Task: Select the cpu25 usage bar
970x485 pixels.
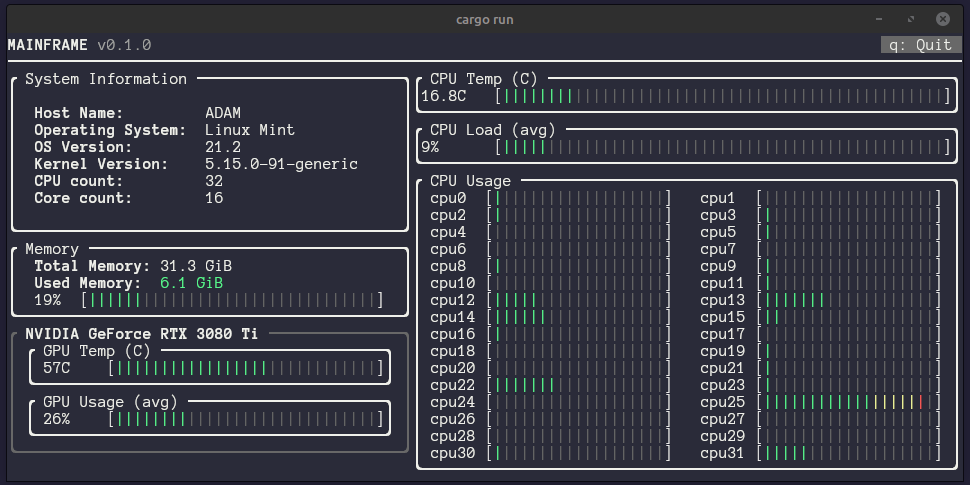Action: coord(848,403)
